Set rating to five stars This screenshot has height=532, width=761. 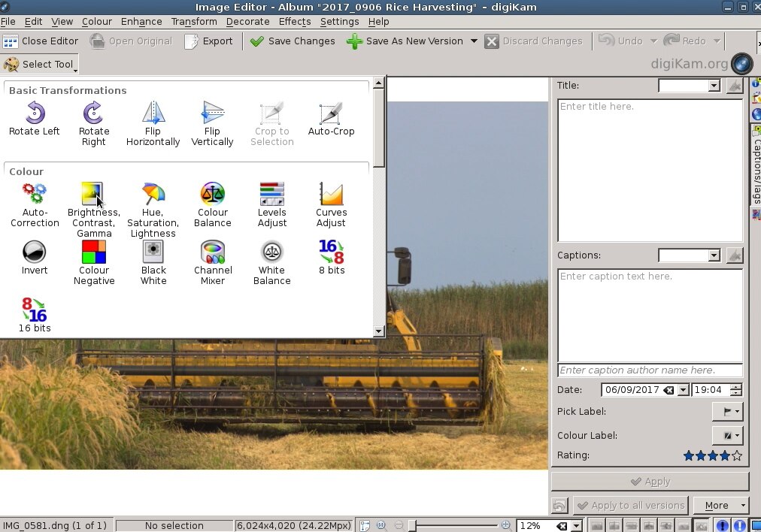(x=737, y=455)
